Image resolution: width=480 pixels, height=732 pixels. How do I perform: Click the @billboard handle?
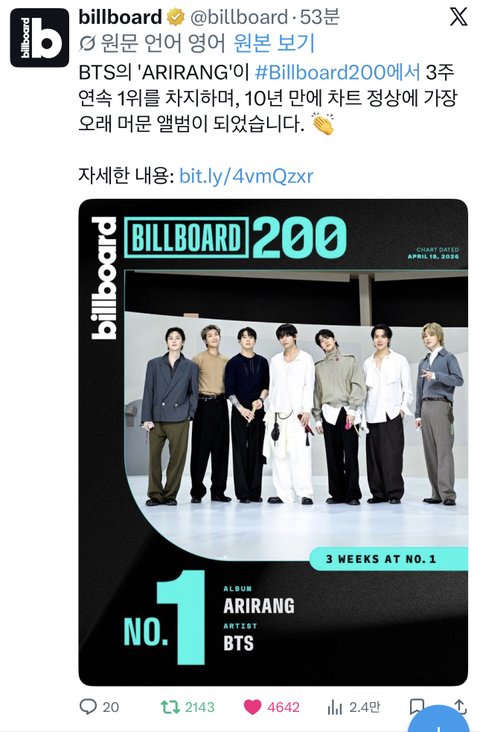point(239,17)
